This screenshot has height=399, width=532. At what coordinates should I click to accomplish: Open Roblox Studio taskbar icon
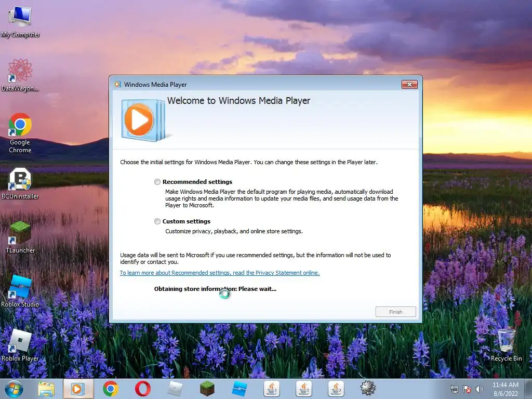click(x=239, y=389)
